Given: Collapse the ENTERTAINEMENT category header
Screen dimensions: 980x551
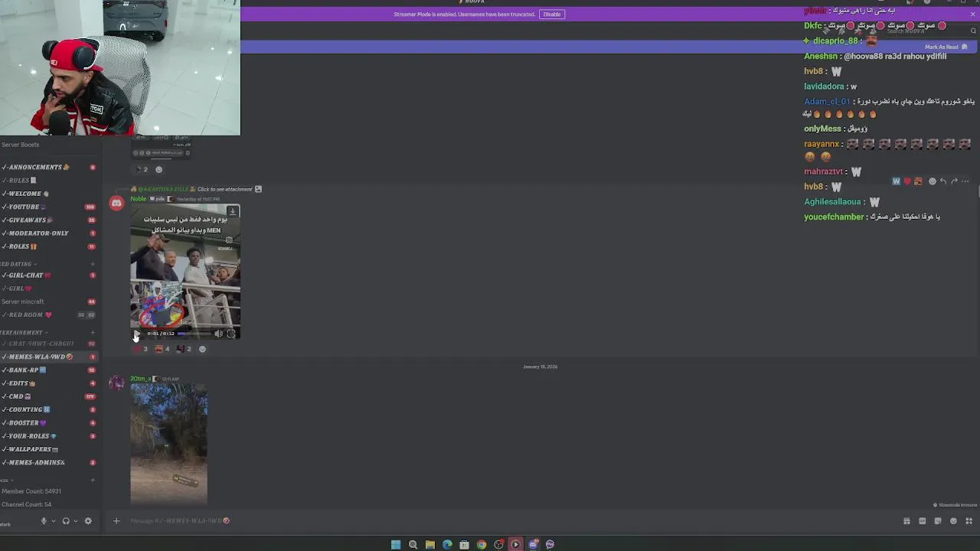Looking at the screenshot, I should [23, 333].
